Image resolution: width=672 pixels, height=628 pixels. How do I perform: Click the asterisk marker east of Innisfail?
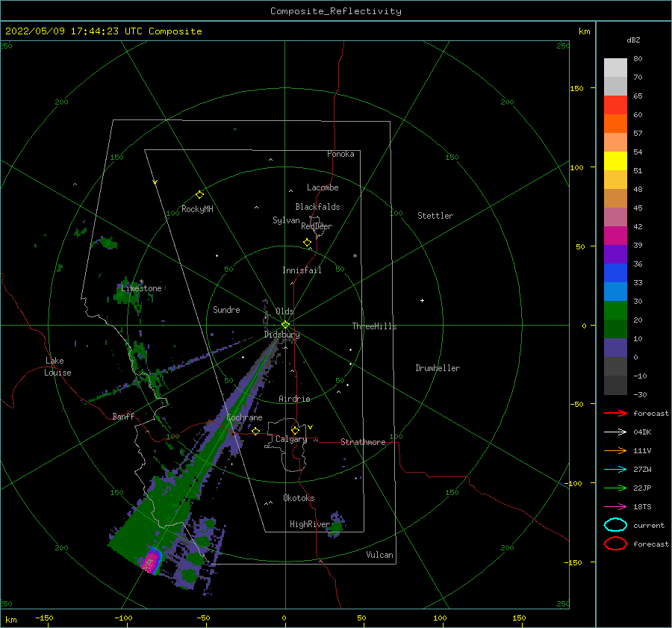coord(355,256)
